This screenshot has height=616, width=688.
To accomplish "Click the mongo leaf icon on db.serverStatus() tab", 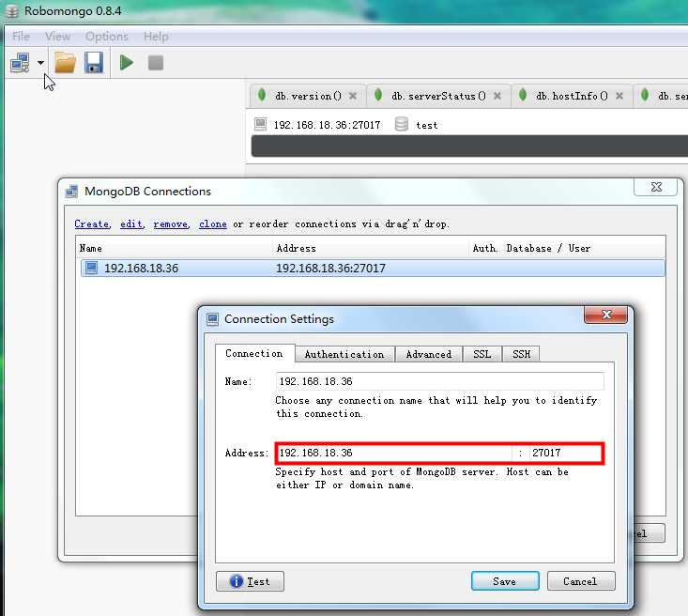I will tap(378, 95).
